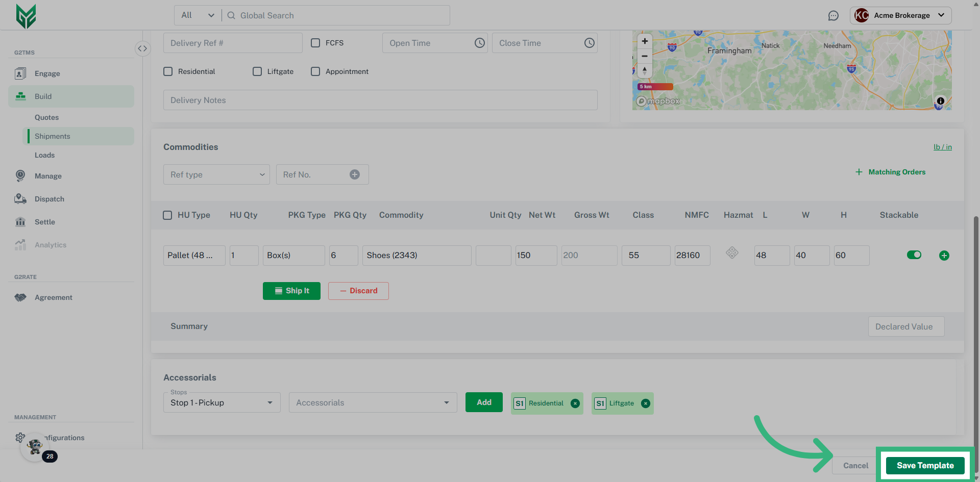Add commodity row with green plus icon
The height and width of the screenshot is (482, 980).
click(944, 256)
